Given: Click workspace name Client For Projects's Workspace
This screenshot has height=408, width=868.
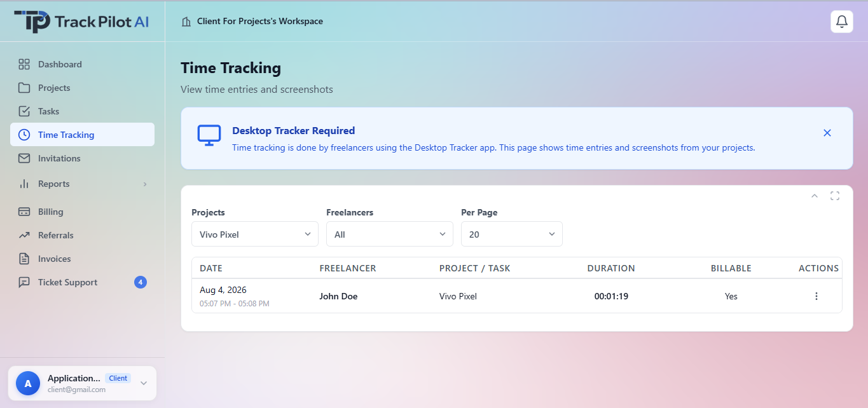Looking at the screenshot, I should (x=260, y=22).
